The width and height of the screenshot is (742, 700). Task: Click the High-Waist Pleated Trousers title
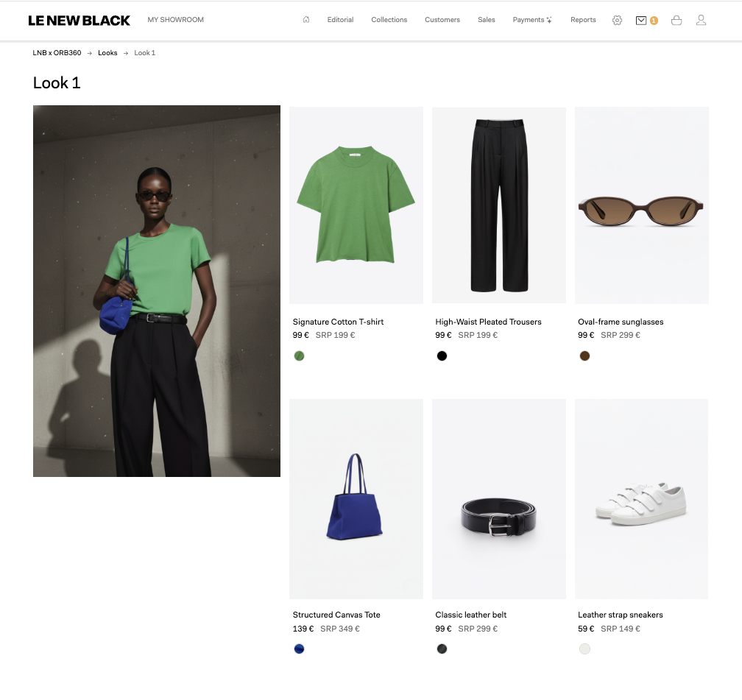pos(488,322)
